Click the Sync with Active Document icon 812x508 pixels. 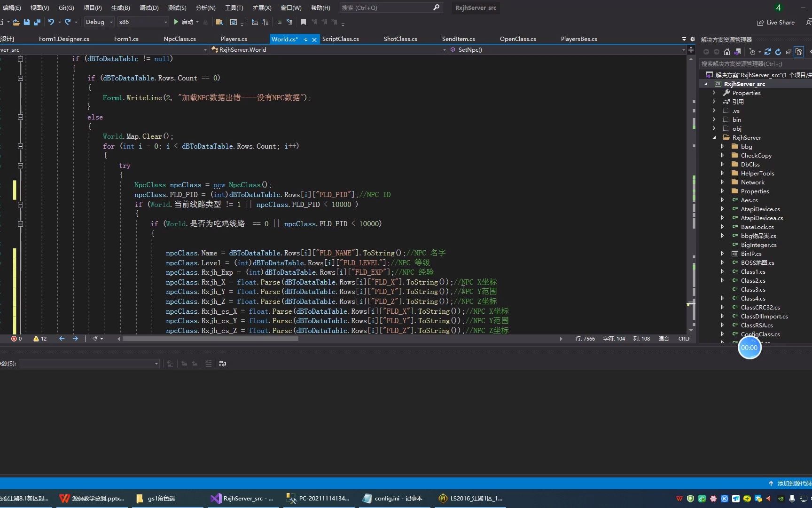coord(767,52)
